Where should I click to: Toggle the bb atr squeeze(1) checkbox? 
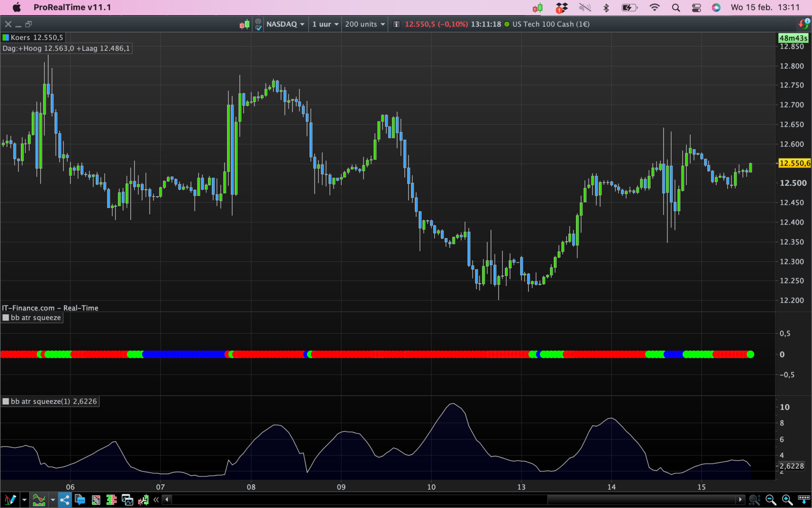6,401
